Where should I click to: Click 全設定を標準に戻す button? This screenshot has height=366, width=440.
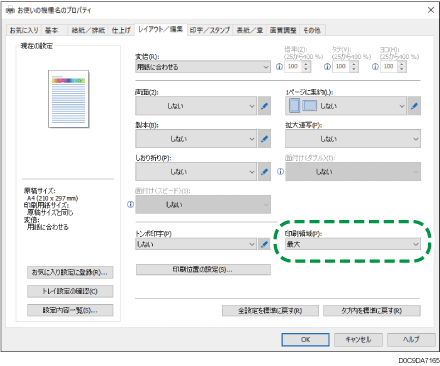(x=270, y=311)
